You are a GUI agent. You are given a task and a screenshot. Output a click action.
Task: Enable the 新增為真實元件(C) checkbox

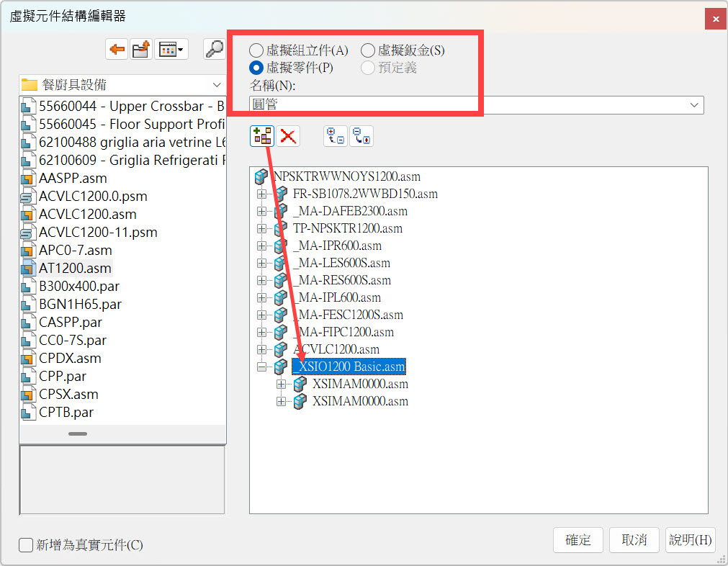pos(26,545)
